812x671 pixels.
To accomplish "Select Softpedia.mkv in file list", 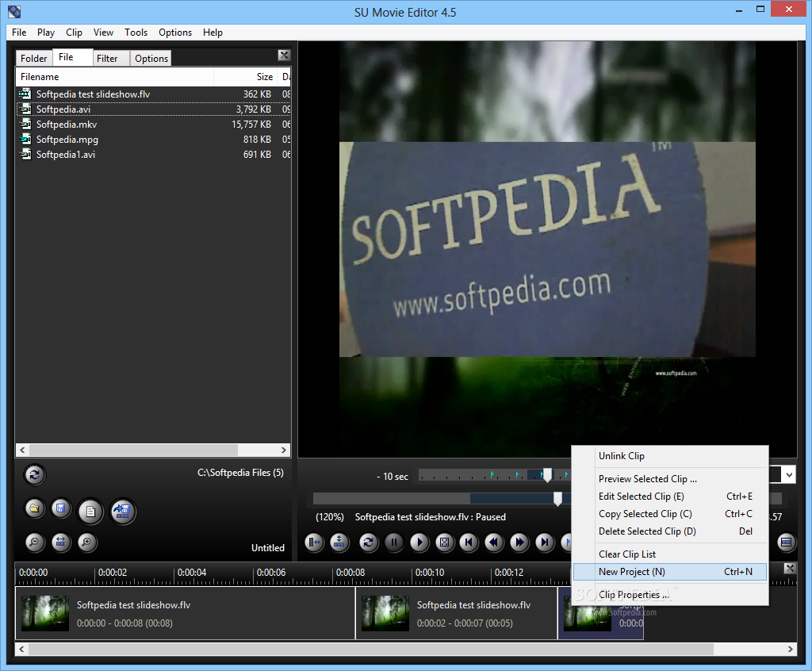I will tap(153, 125).
